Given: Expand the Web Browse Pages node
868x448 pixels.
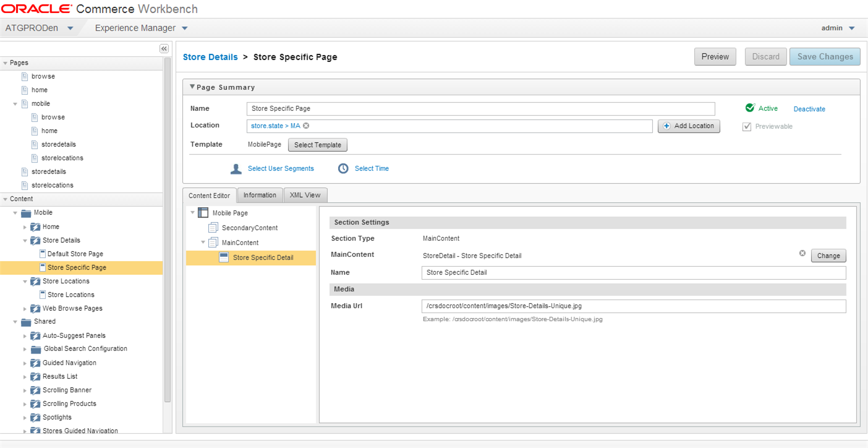Looking at the screenshot, I should tap(25, 309).
